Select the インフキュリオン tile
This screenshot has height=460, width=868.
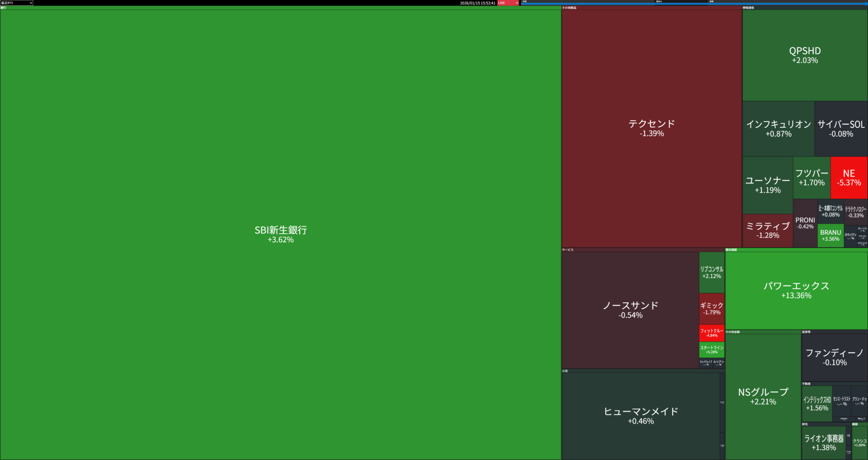(778, 128)
